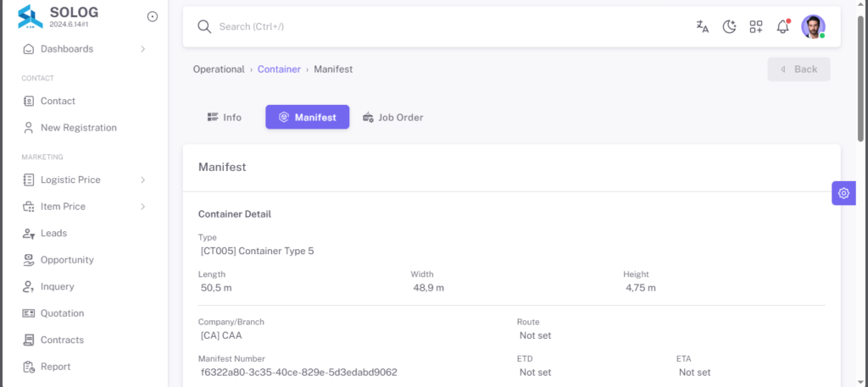The image size is (868, 387).
Task: Toggle the sidebar pin circle icon
Action: 153,17
